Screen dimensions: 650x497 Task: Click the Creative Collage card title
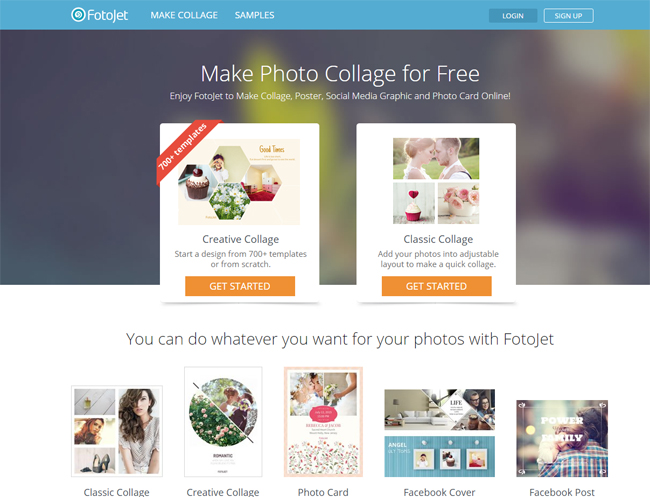(240, 239)
